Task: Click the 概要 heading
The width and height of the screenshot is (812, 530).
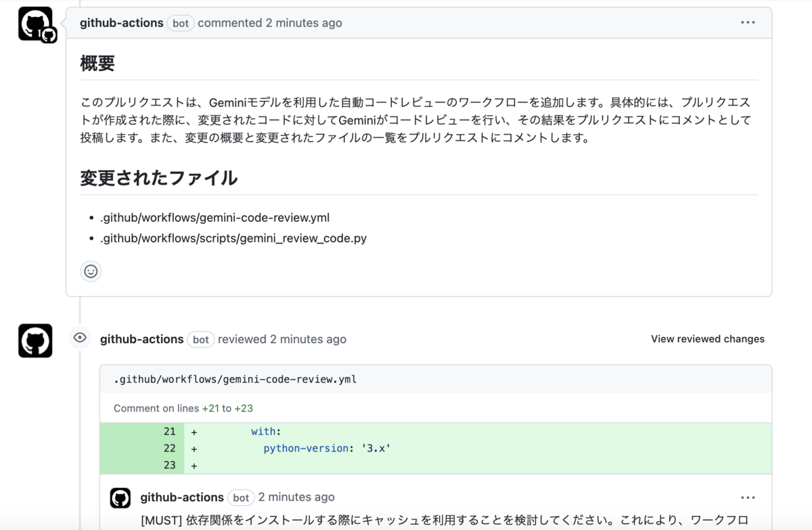Action: pos(97,64)
